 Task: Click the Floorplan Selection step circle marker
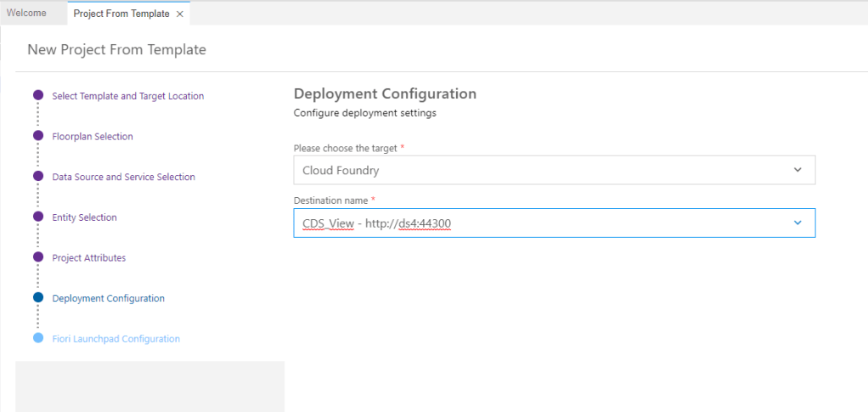pos(38,136)
